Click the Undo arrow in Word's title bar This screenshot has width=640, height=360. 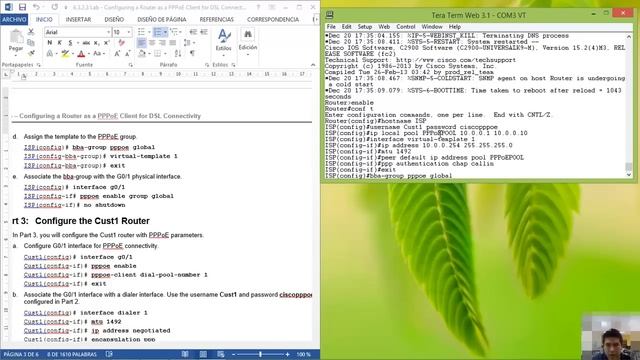click(x=36, y=7)
